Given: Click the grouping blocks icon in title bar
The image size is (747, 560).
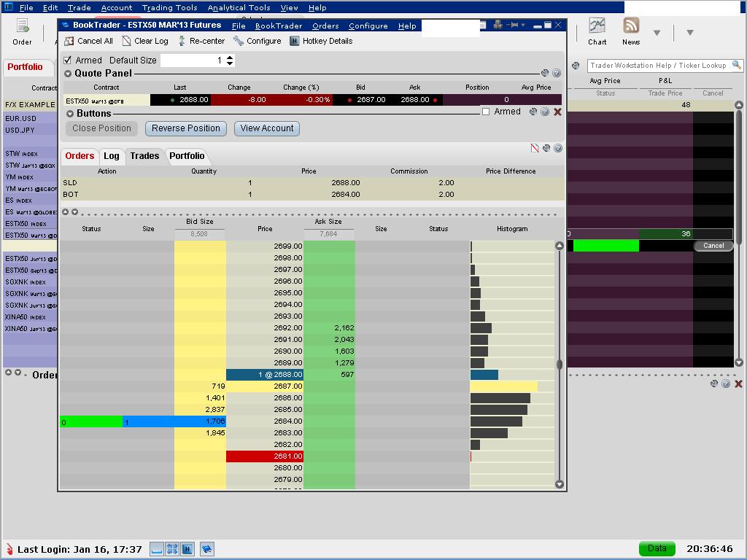Looking at the screenshot, I should [498, 25].
